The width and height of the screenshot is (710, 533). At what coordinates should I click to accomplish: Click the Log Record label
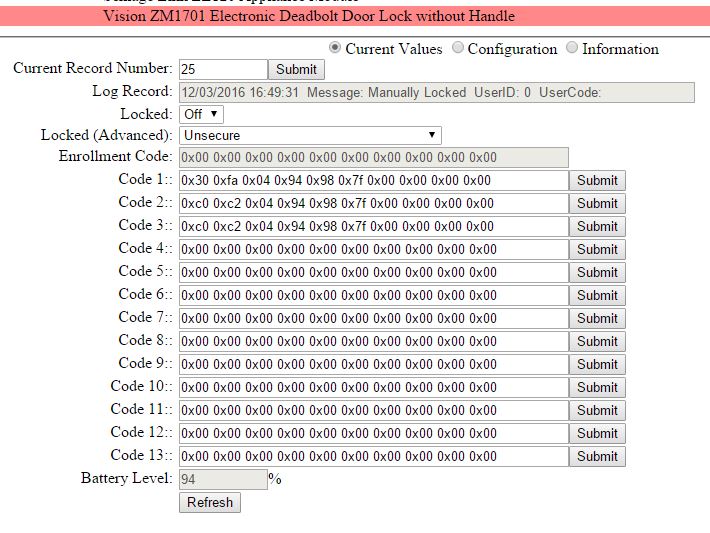(132, 91)
